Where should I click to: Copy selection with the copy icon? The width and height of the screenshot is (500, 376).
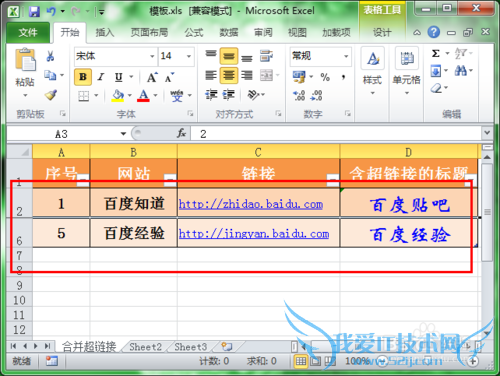tap(50, 75)
